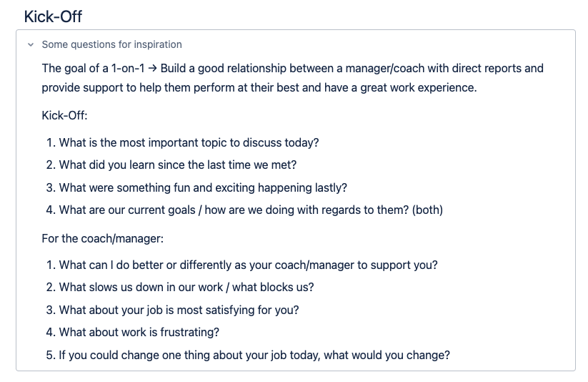Click "What slows us down in our work" question

point(186,288)
